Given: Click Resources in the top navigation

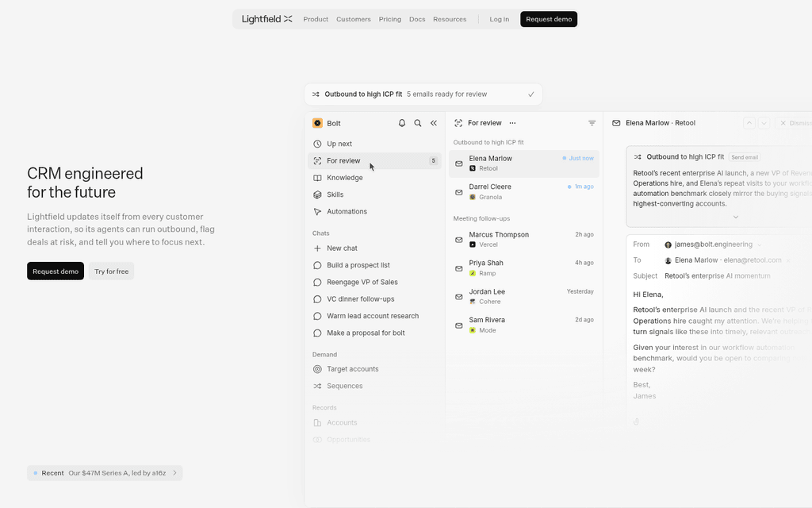Looking at the screenshot, I should [450, 19].
